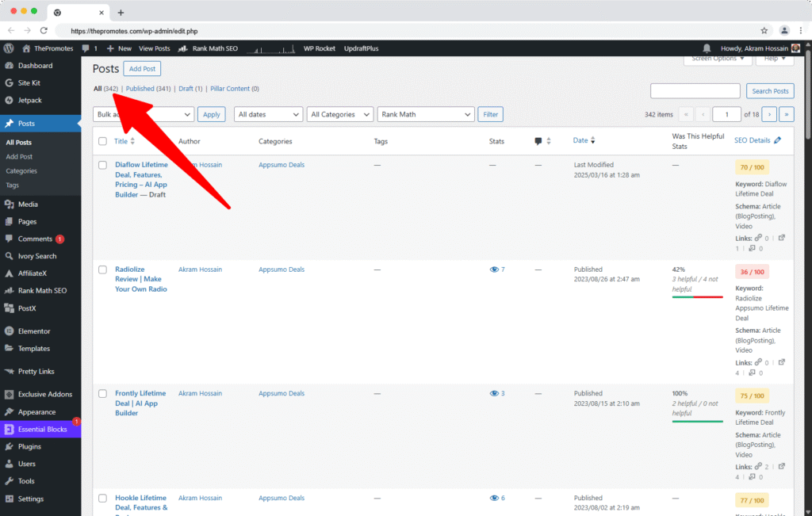
Task: Click the Filter button
Action: pos(490,114)
